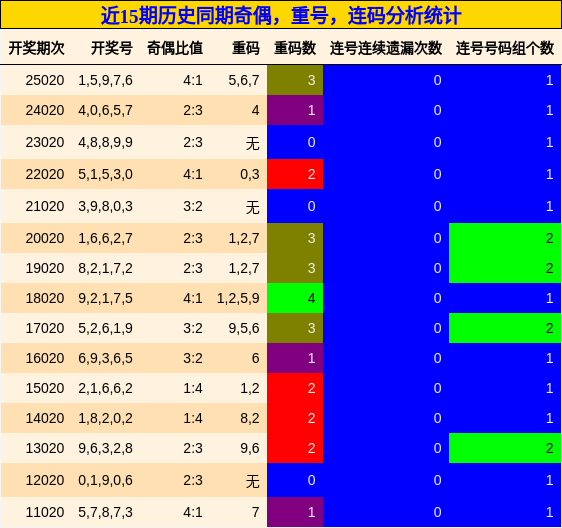This screenshot has height=528, width=562.
Task: Select winning numbers 1,5,9,7,6
Action: [105, 80]
